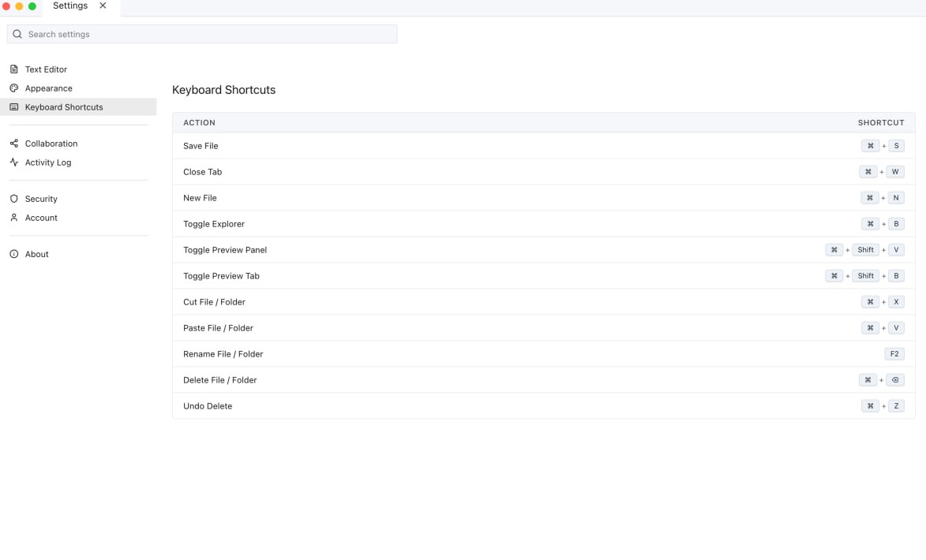Click the Account person icon
Viewport: 926px width, 560px height.
coord(14,218)
